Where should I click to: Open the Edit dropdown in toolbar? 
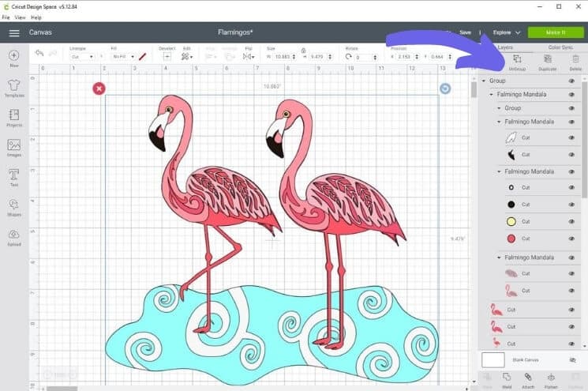tap(187, 57)
